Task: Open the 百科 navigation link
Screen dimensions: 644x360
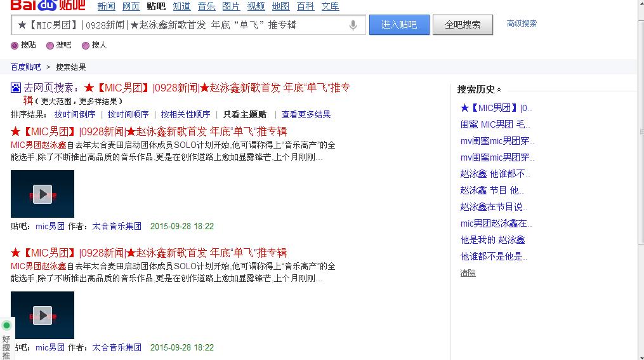Action: pyautogui.click(x=305, y=6)
